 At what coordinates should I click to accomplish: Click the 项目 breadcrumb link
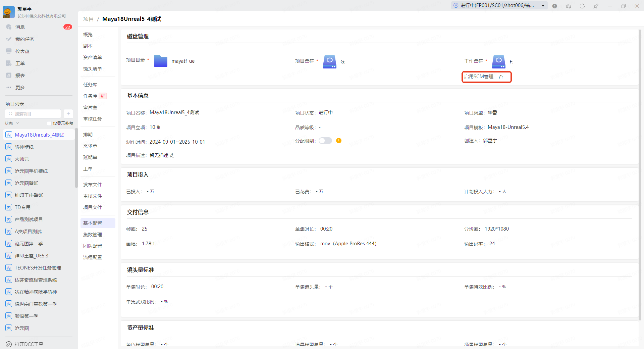88,19
